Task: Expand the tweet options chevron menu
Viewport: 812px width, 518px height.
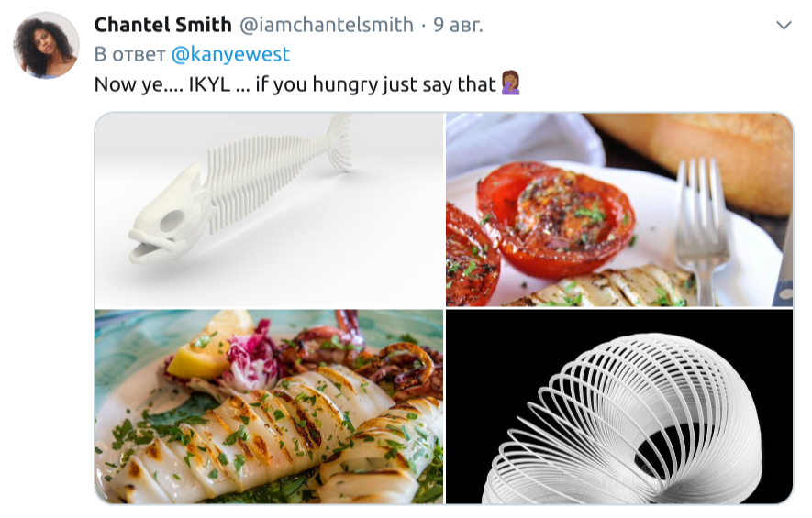Action: pyautogui.click(x=784, y=25)
